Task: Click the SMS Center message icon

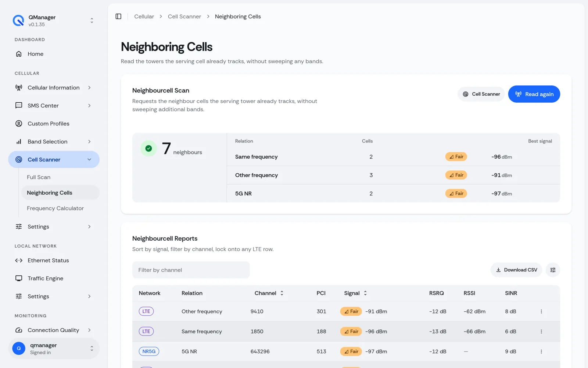Action: pyautogui.click(x=19, y=106)
